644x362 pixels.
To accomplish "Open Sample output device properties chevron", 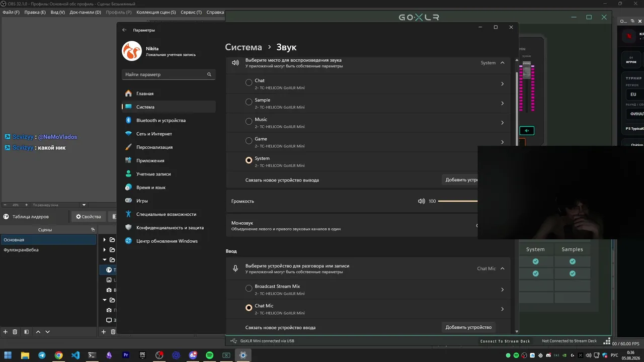I will pyautogui.click(x=502, y=104).
